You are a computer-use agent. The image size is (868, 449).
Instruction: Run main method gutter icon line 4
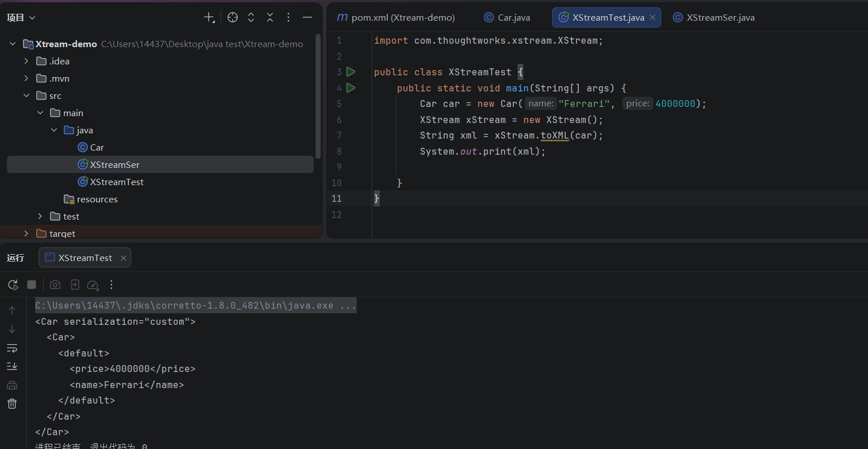pyautogui.click(x=351, y=88)
